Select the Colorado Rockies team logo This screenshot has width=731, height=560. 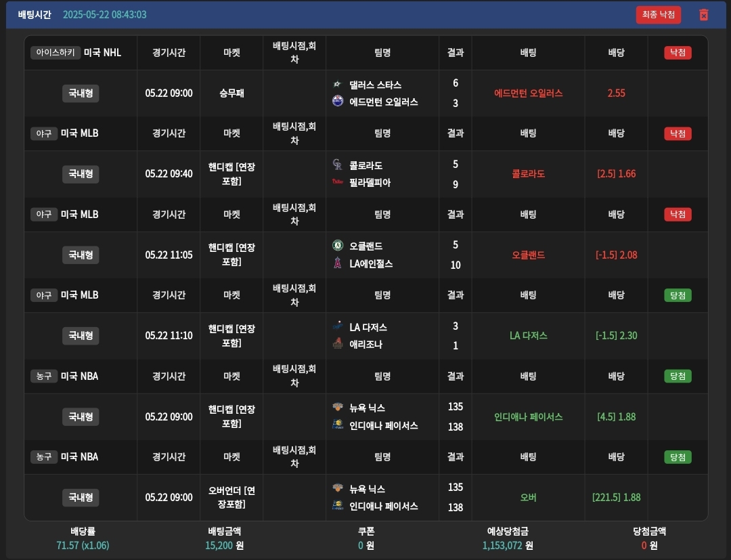[338, 165]
